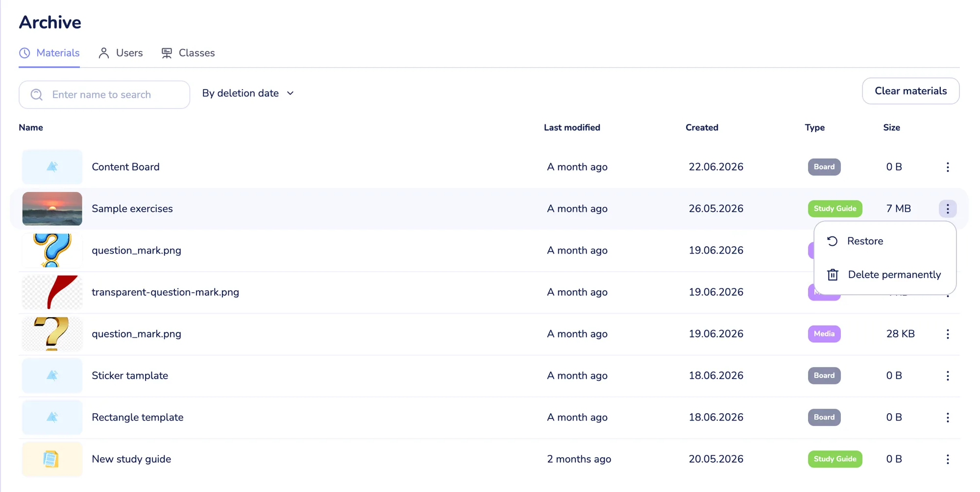Click the Last modified column header
Viewport: 980px width, 492px height.
click(572, 128)
